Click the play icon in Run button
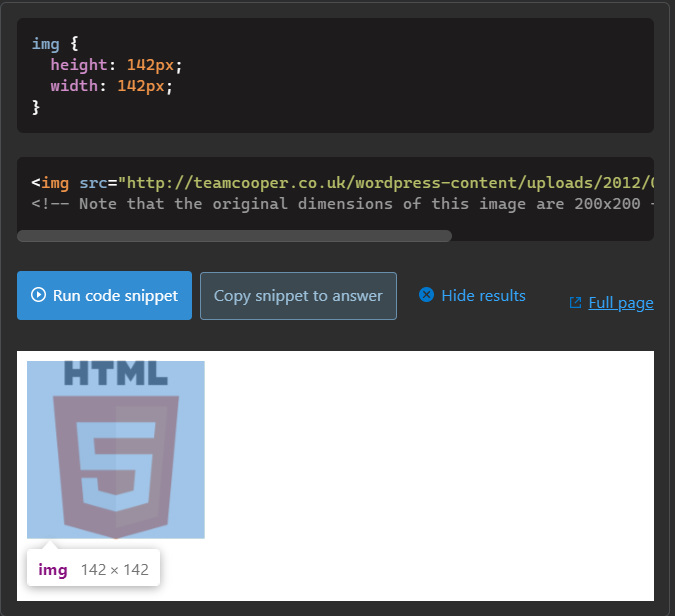This screenshot has height=616, width=675. coord(38,295)
